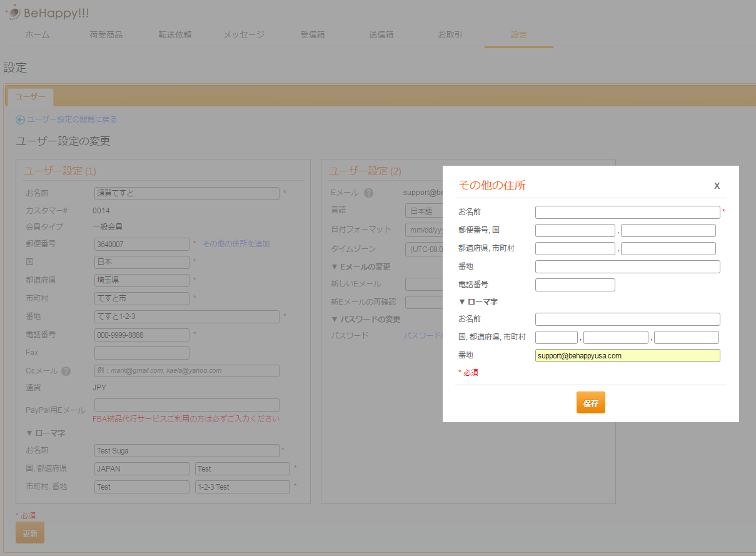Screen dimensions: 756x556
Task: Click the BeHappy!!! logo icon
Action: pos(13,13)
